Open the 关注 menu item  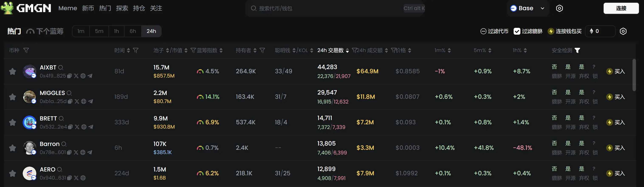156,8
